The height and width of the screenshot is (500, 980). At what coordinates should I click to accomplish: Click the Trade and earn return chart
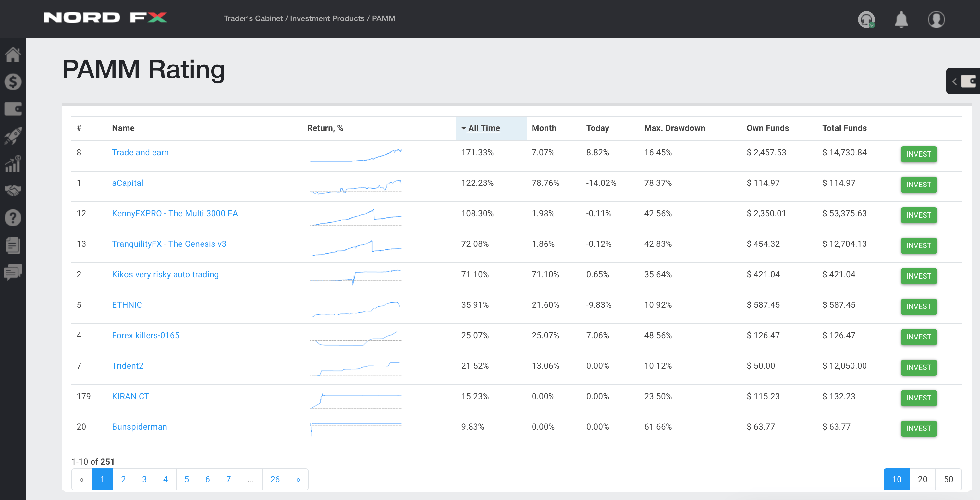point(356,155)
